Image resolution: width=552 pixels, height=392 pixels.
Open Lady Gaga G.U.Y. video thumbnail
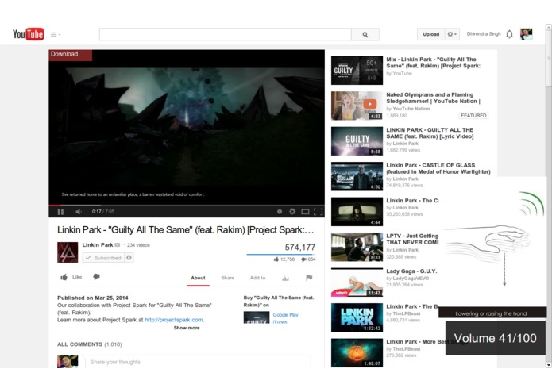tap(357, 282)
